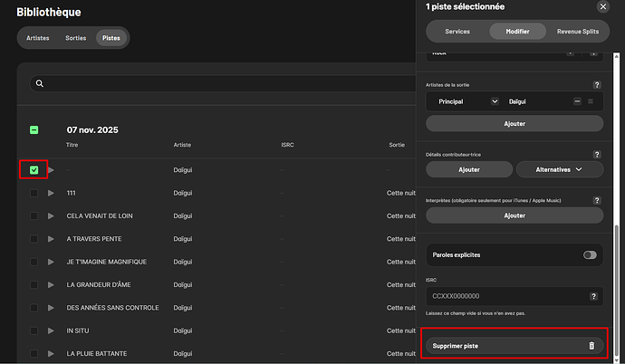Click help icon next to Interprètes

(596, 199)
